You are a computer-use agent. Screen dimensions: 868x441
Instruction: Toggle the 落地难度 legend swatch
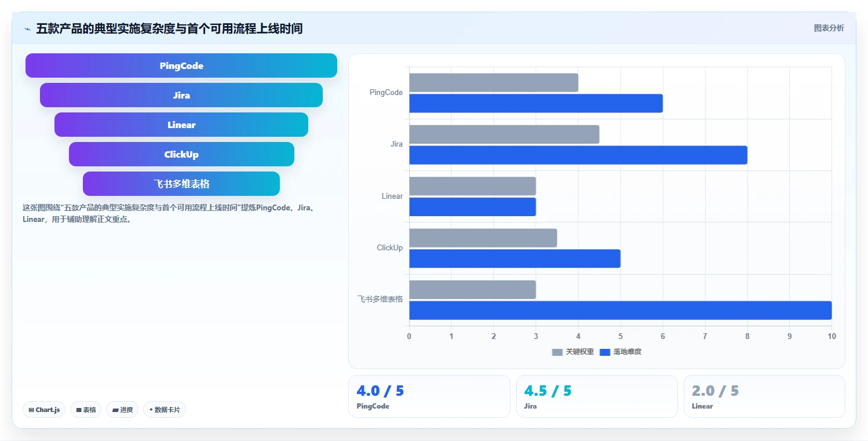pyautogui.click(x=605, y=352)
